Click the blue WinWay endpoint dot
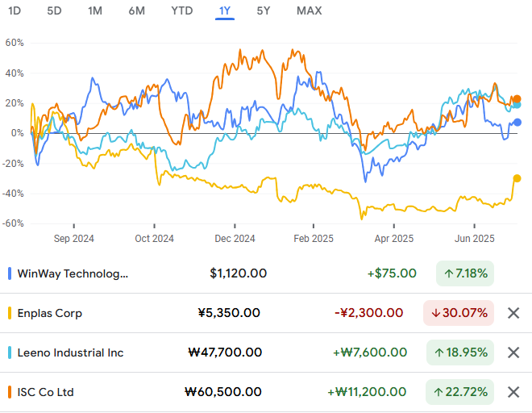The image size is (532, 413). coord(517,123)
